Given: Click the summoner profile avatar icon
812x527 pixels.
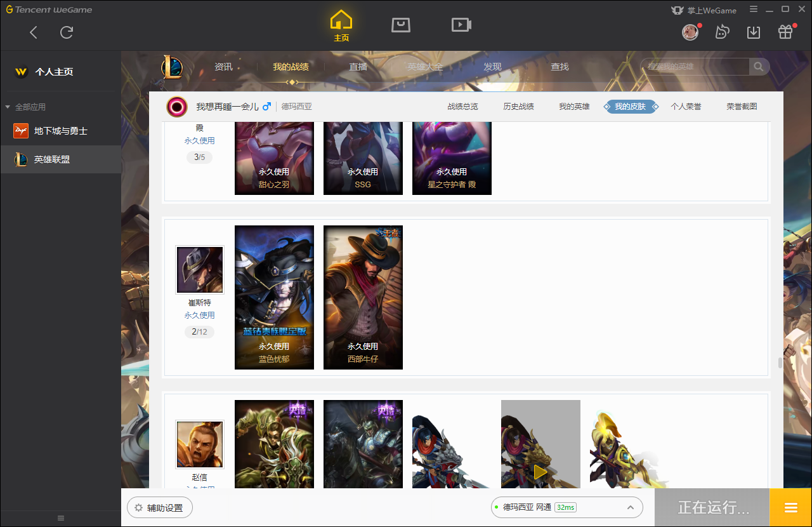Looking at the screenshot, I should [x=177, y=107].
